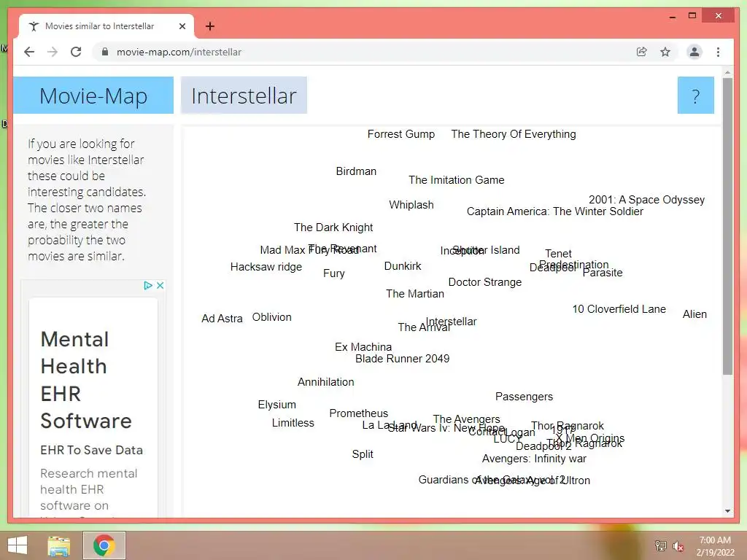
Task: Click Tenet movie name
Action: pyautogui.click(x=558, y=253)
